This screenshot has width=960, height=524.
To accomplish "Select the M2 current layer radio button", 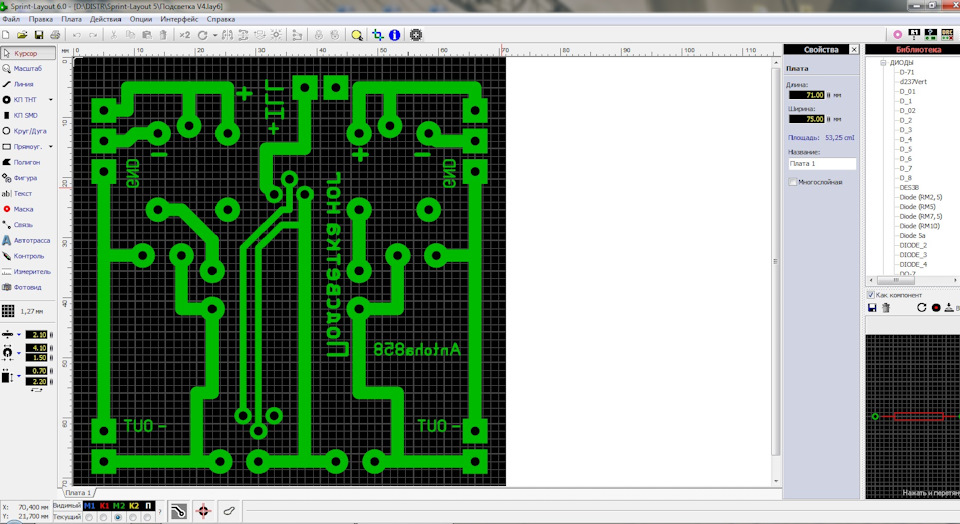I will pyautogui.click(x=118, y=517).
